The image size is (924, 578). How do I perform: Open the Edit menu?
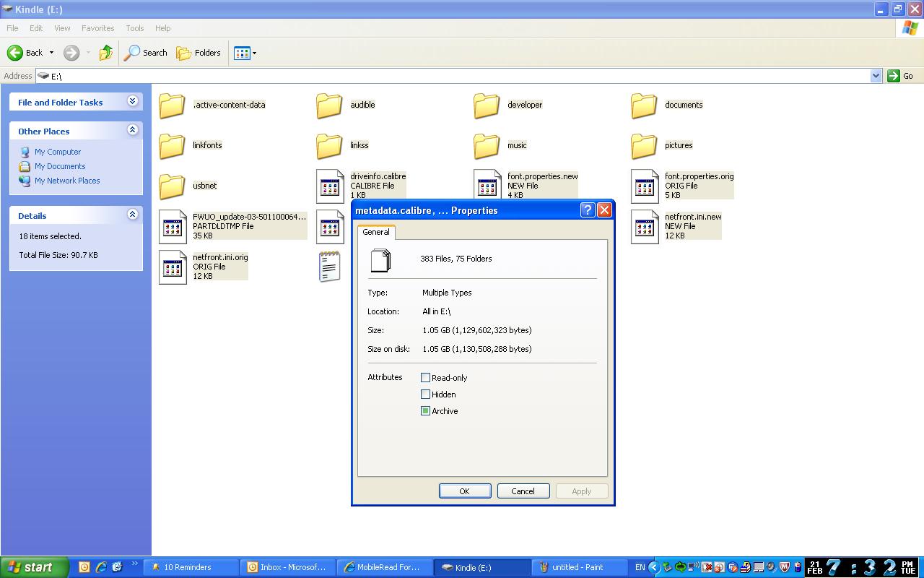click(x=36, y=28)
